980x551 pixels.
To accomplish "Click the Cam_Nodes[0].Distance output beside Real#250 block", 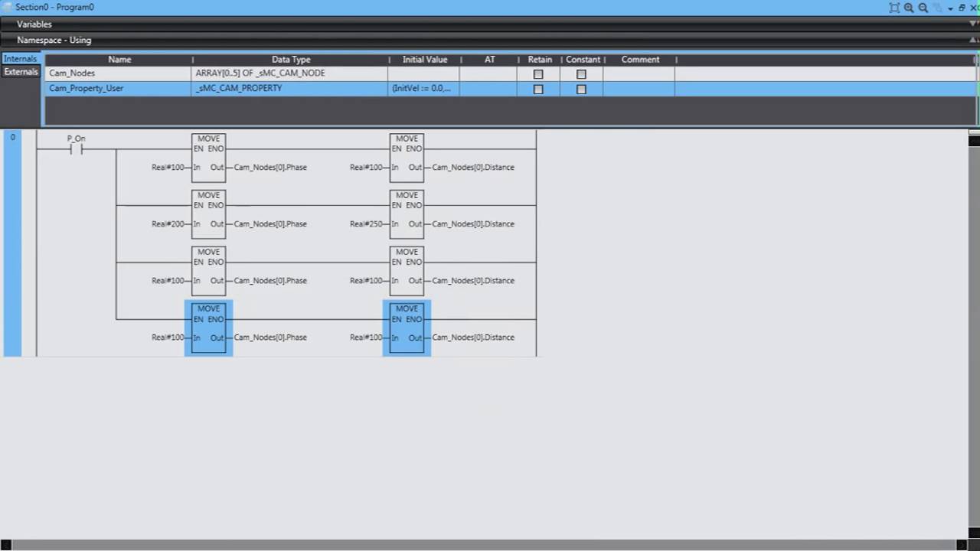I will pyautogui.click(x=473, y=224).
